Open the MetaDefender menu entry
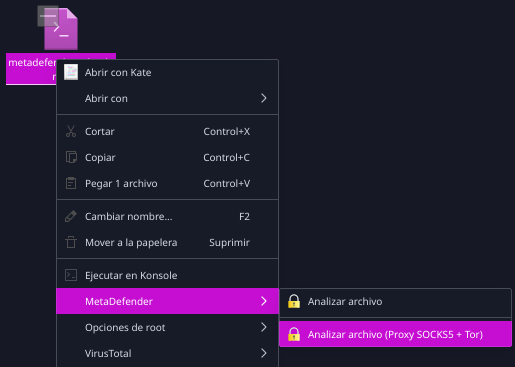 (167, 301)
